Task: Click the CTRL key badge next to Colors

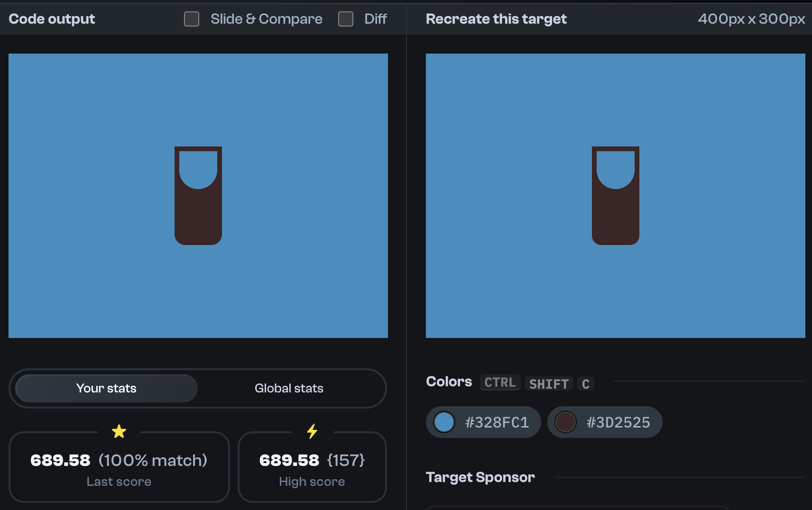Action: pos(500,382)
